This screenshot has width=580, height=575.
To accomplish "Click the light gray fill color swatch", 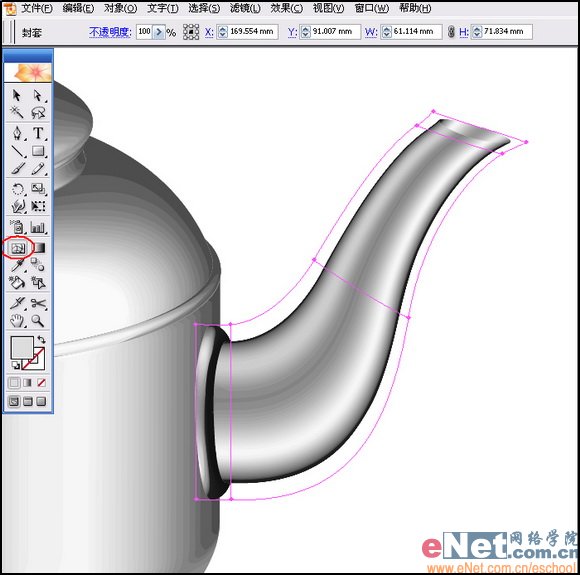I will [x=22, y=347].
